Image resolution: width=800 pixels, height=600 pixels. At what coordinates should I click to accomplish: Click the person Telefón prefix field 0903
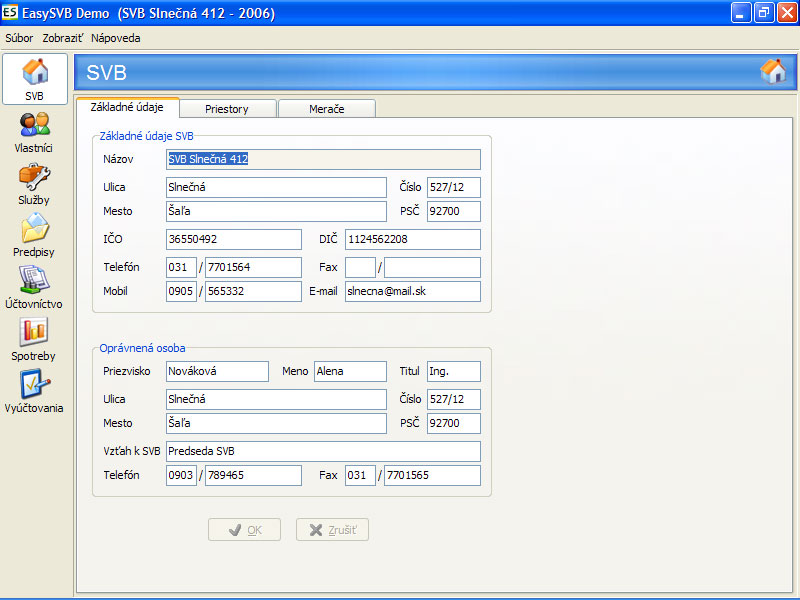[x=181, y=476]
